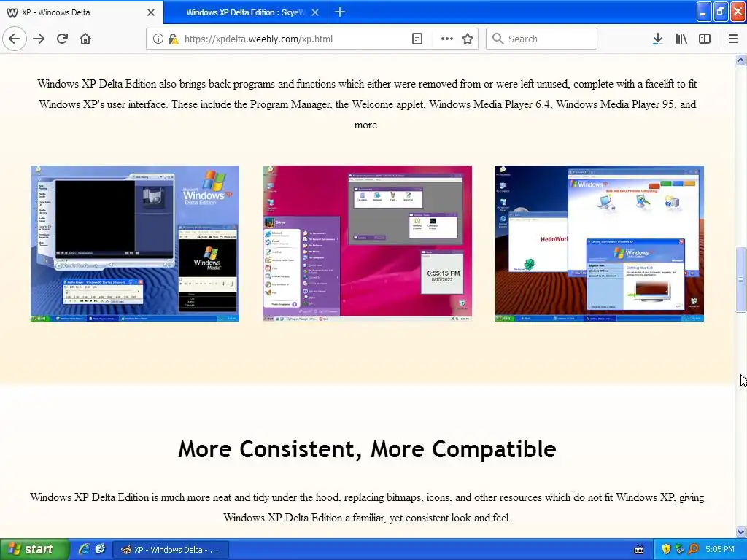Image resolution: width=747 pixels, height=560 pixels.
Task: Click the 5:05 PM system clock
Action: 720,550
